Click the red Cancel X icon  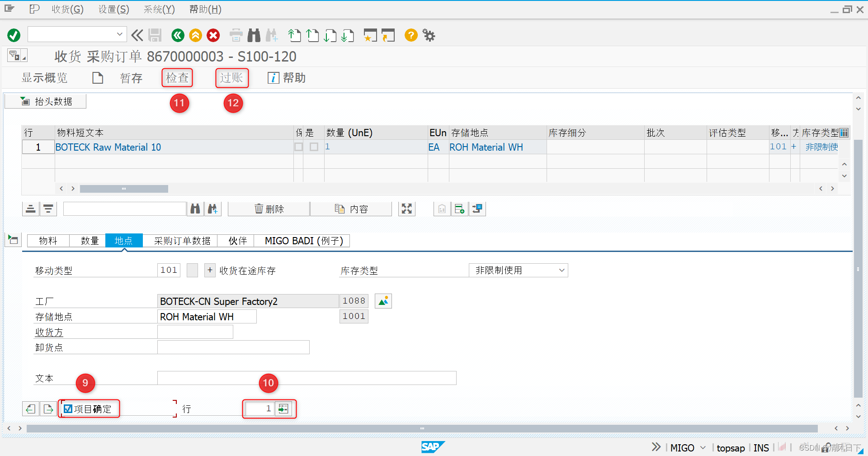coord(213,35)
